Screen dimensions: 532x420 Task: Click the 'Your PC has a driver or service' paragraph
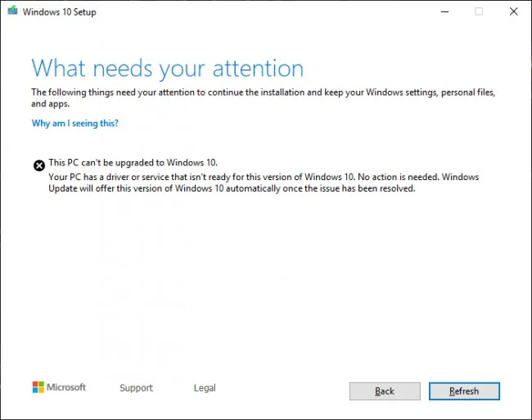264,183
